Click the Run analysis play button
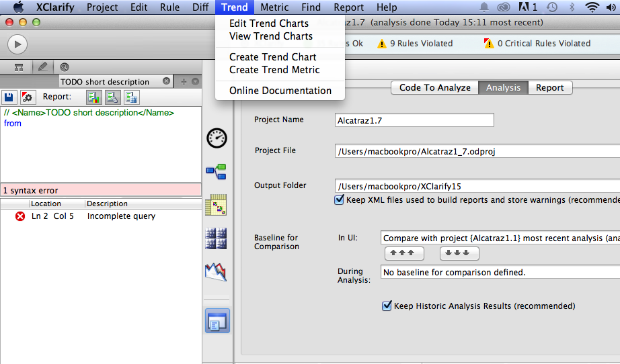The height and width of the screenshot is (364, 620). click(17, 44)
